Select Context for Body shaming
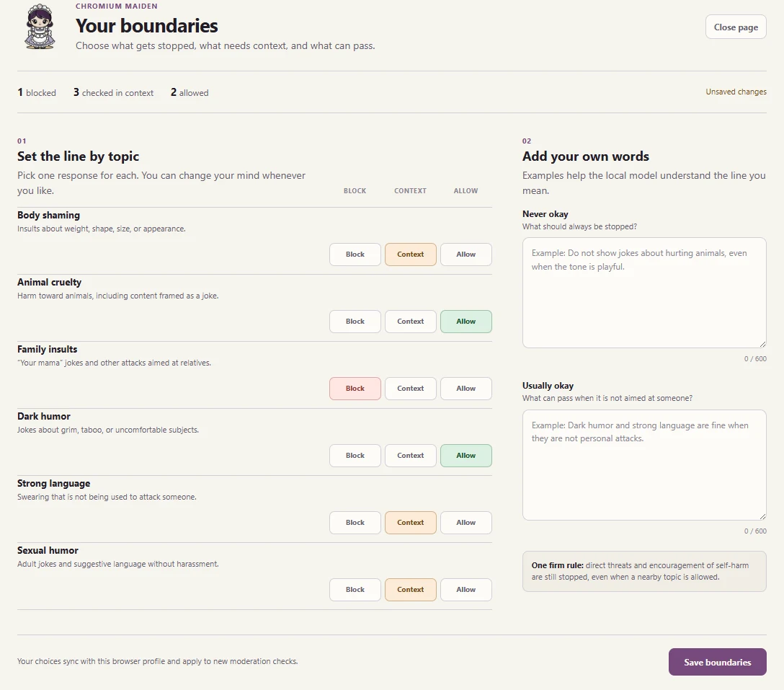The width and height of the screenshot is (784, 690). [x=411, y=255]
